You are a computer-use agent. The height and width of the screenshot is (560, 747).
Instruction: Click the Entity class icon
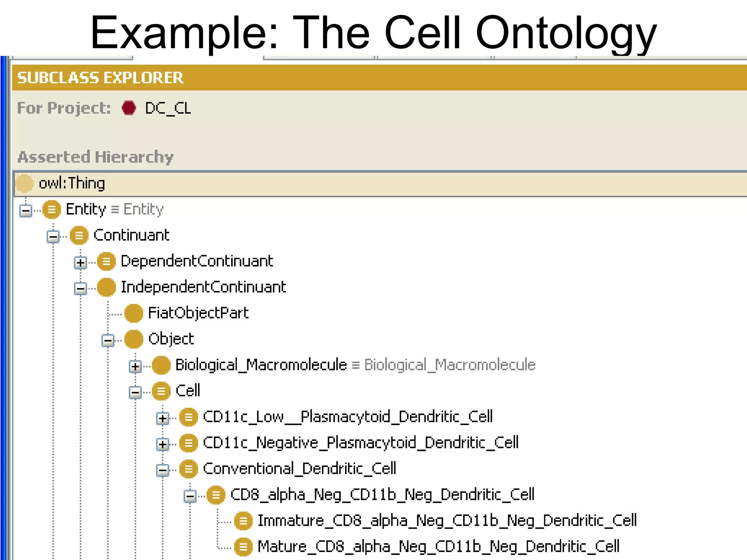51,209
